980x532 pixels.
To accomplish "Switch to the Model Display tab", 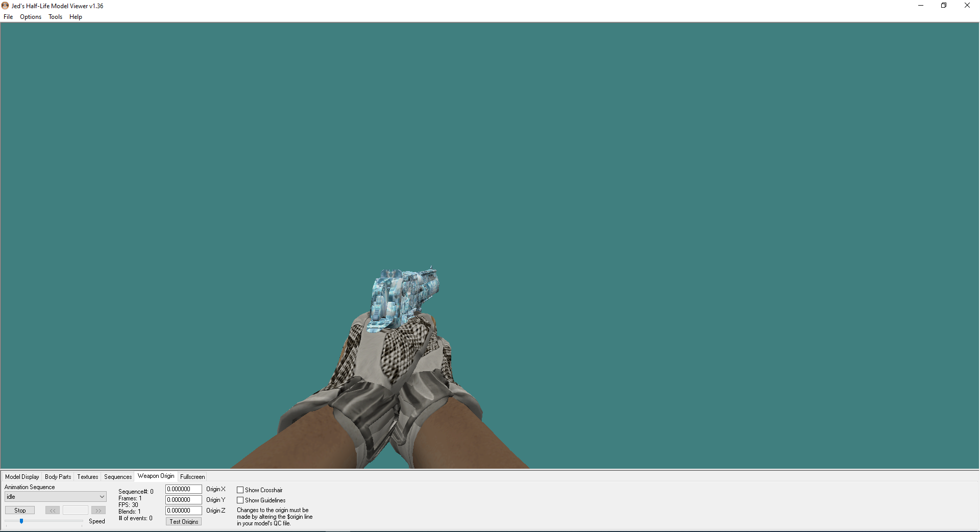I will (x=22, y=477).
